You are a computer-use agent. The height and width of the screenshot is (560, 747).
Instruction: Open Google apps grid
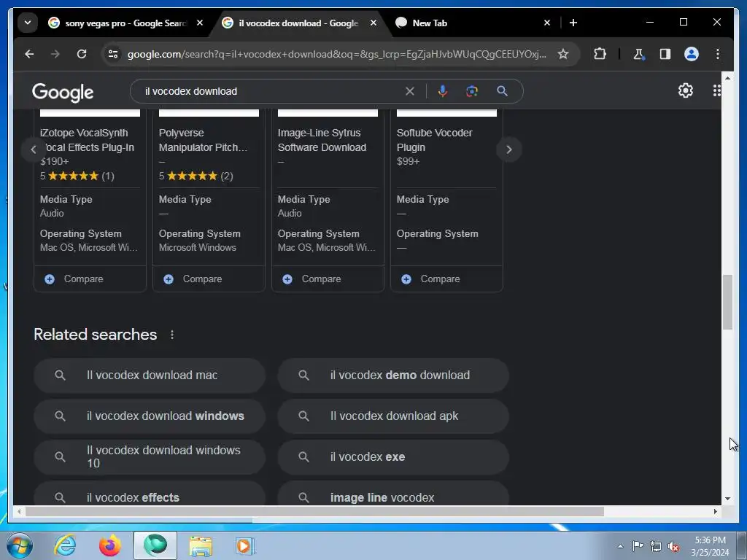pos(716,90)
